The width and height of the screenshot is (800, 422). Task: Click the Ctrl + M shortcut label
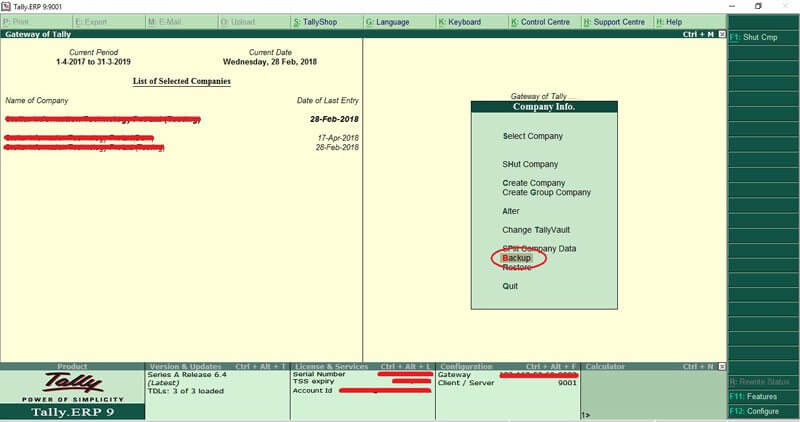[x=698, y=34]
